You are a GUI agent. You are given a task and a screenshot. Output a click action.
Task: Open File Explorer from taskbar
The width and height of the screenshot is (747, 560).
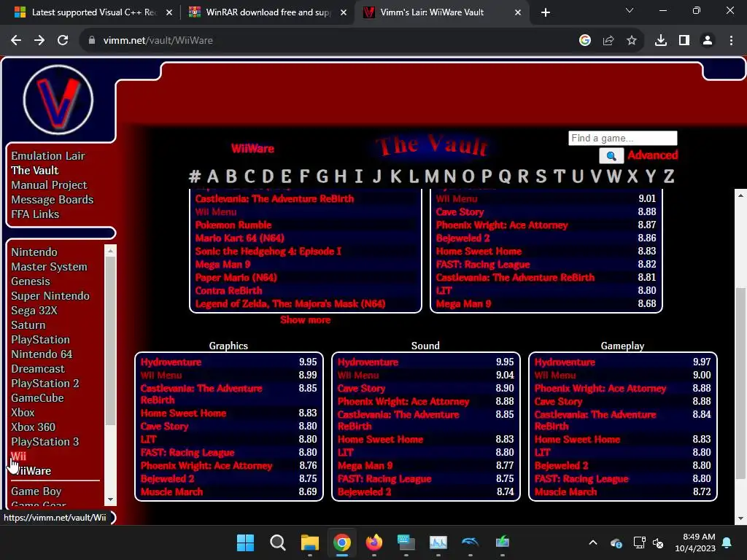pos(309,542)
